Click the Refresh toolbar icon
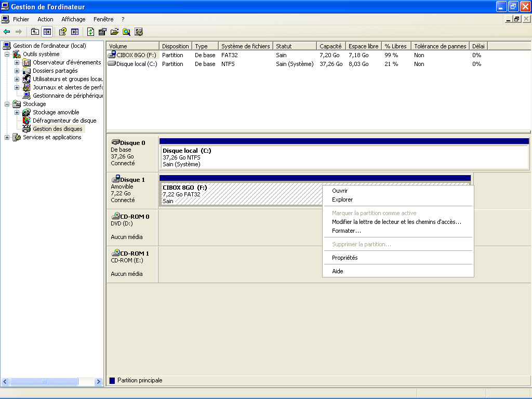Screen dimensions: 532x399 [x=90, y=32]
